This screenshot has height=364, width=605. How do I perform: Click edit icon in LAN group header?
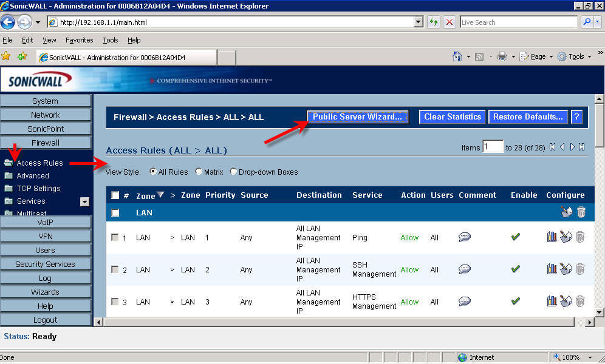coord(566,212)
